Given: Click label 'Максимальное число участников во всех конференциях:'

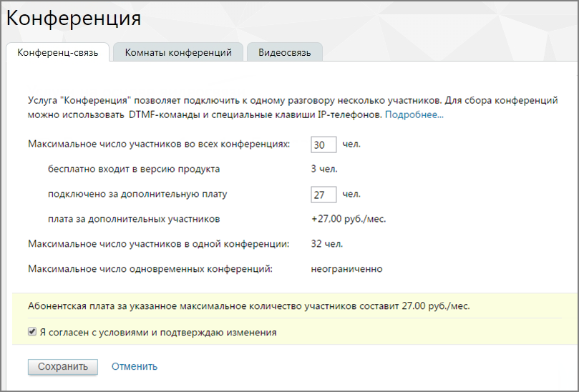Looking at the screenshot, I should [159, 144].
